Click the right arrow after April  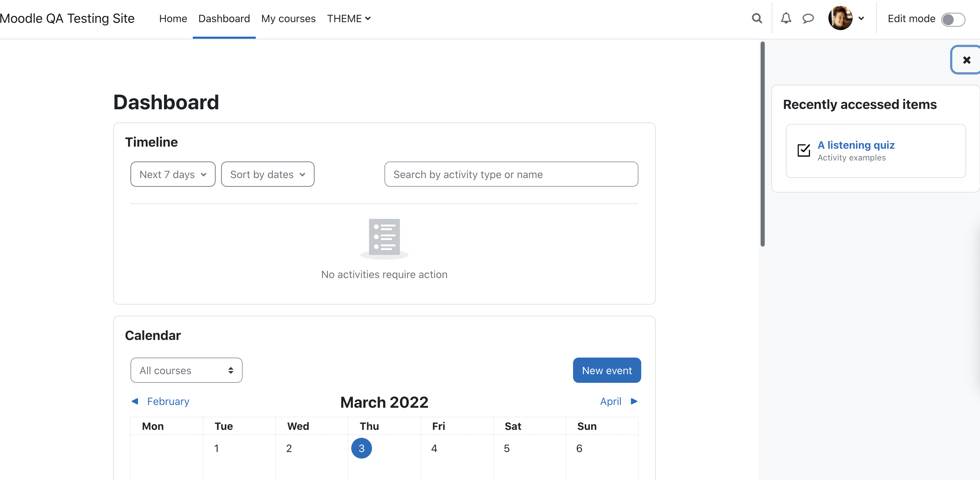pyautogui.click(x=634, y=401)
